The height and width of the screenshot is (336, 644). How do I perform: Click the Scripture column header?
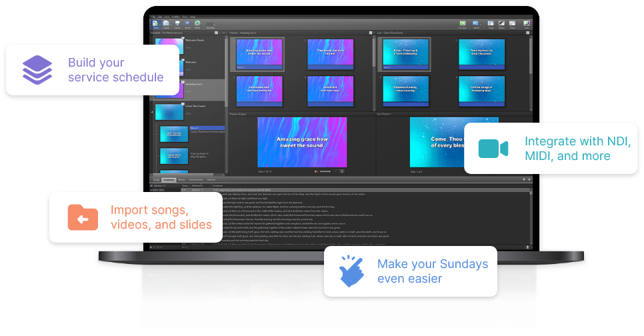click(x=218, y=185)
